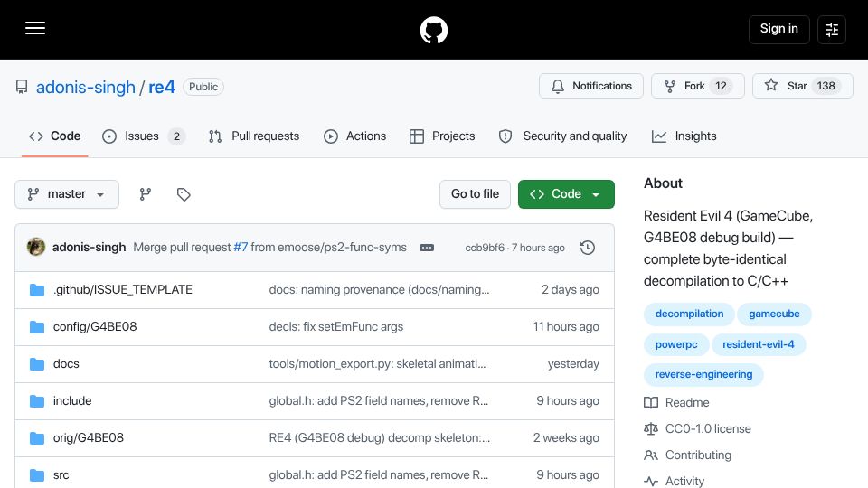Open the re4 repository name link

coord(162,87)
